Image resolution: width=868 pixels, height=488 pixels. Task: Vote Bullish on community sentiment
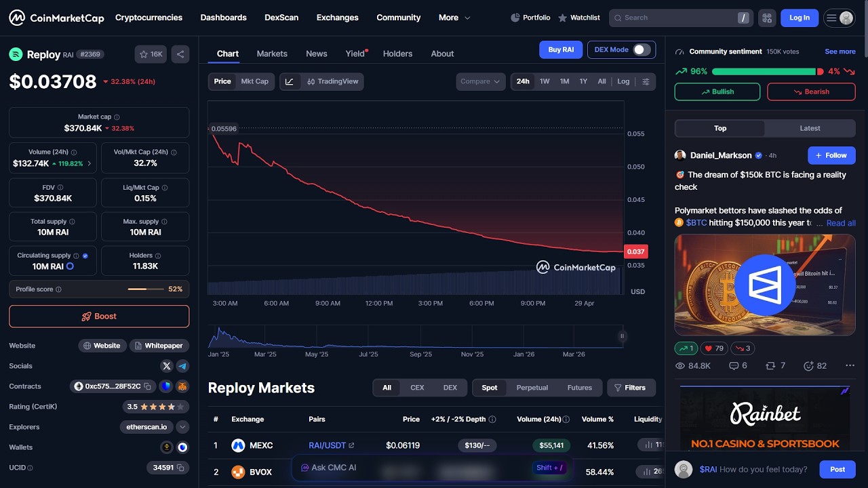click(x=717, y=91)
